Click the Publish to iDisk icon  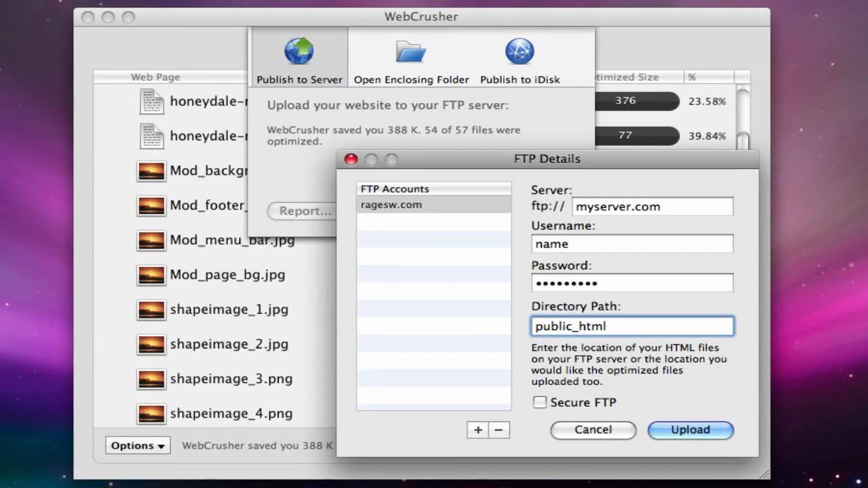pyautogui.click(x=519, y=52)
